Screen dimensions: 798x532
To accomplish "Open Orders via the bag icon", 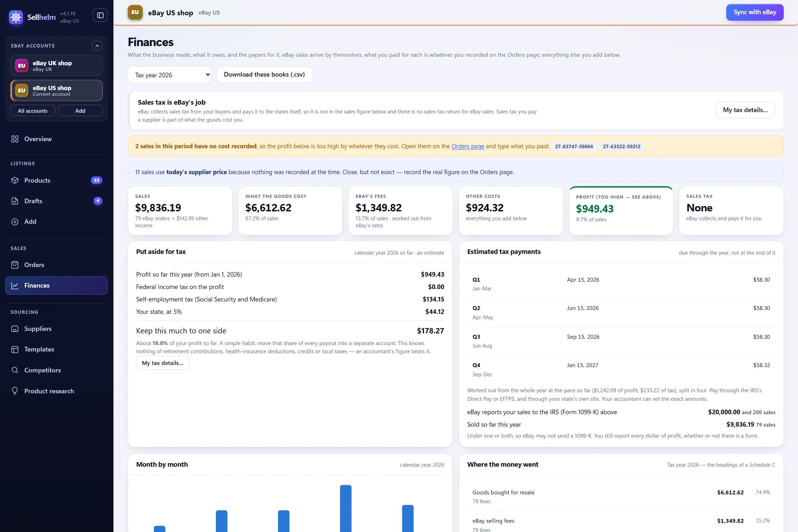I will [x=15, y=265].
